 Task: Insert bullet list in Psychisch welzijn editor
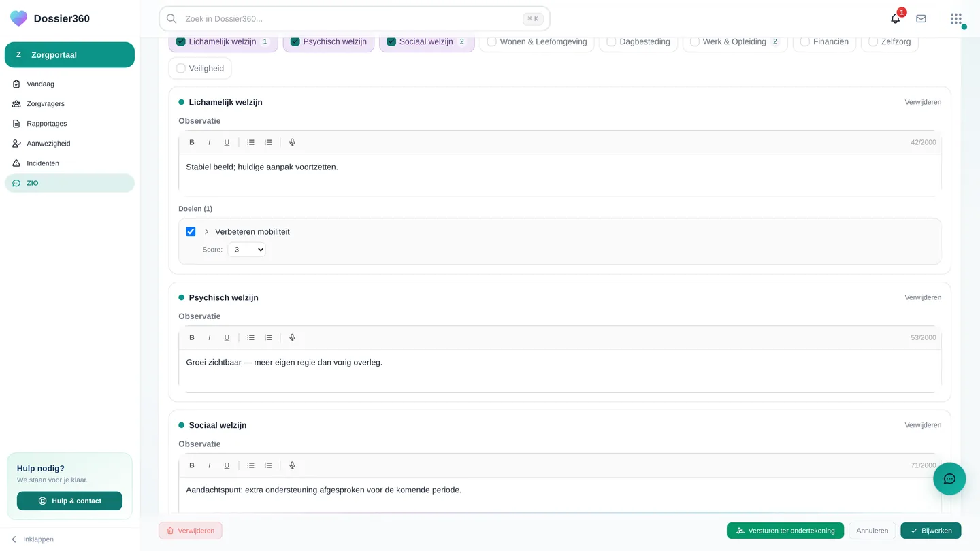coord(251,337)
